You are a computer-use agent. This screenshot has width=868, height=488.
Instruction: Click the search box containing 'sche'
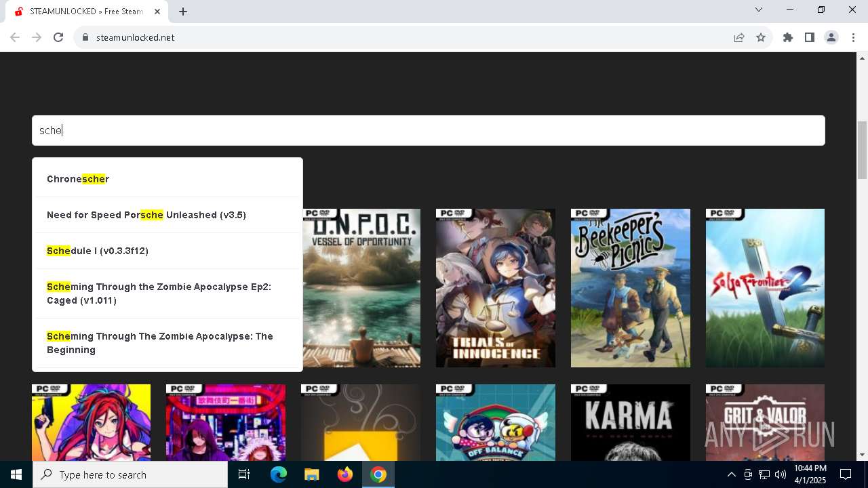(x=429, y=130)
